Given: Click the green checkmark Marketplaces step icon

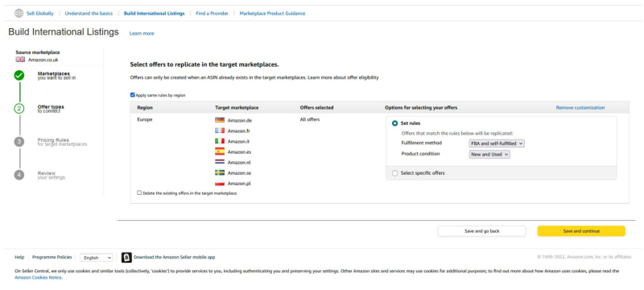Looking at the screenshot, I should (x=19, y=76).
